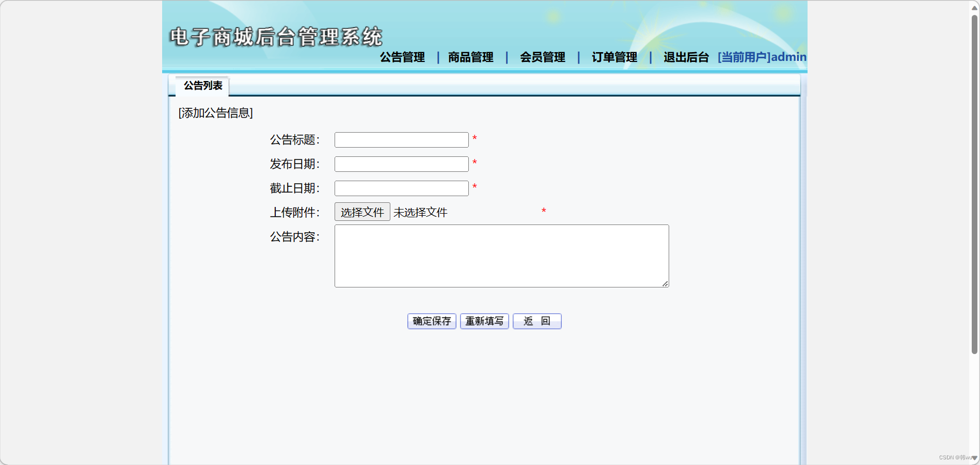Select the 公告列表 tab
The image size is (980, 465).
(202, 86)
